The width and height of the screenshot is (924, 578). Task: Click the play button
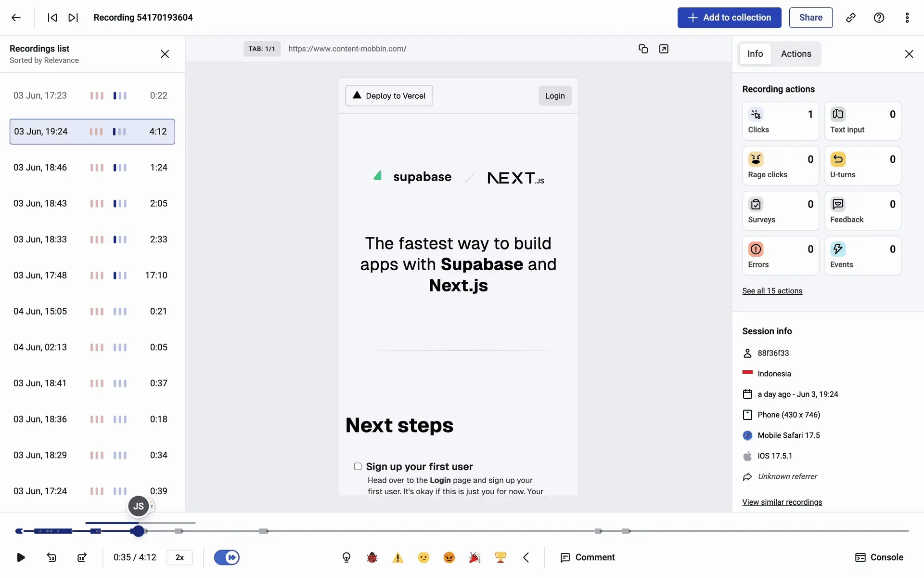[21, 557]
